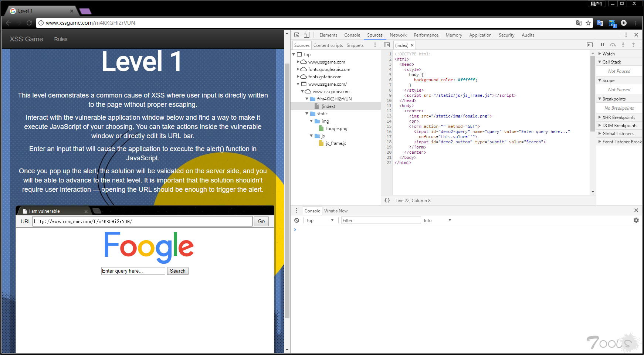The width and height of the screenshot is (644, 355).
Task: Select the foogle.png file in tree
Action: pos(336,129)
